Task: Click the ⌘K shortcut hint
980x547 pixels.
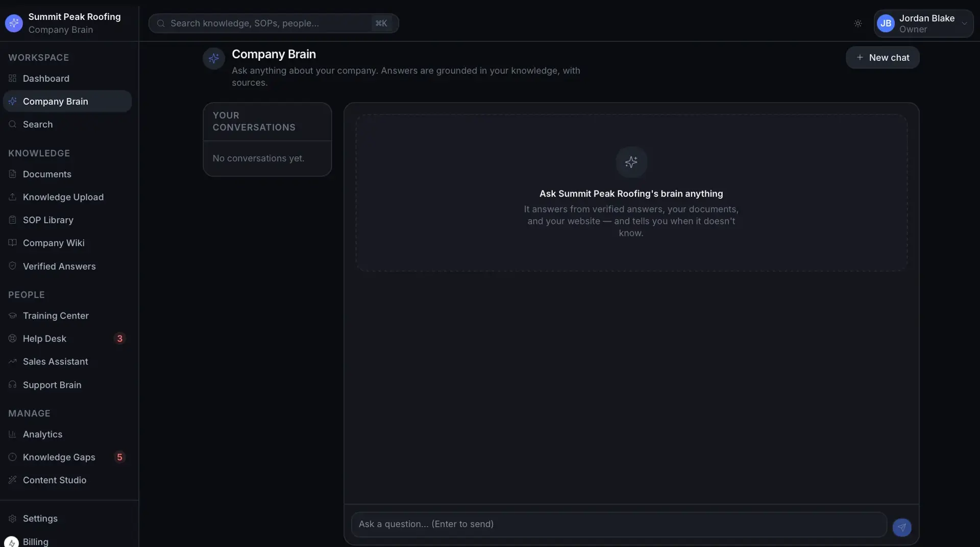Action: click(x=381, y=23)
